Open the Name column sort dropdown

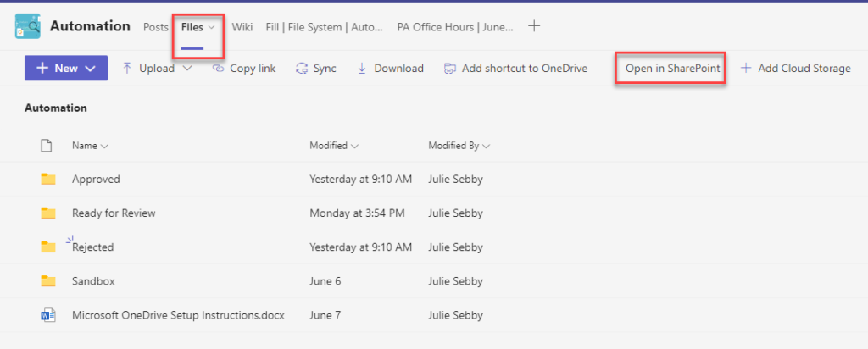(x=90, y=146)
